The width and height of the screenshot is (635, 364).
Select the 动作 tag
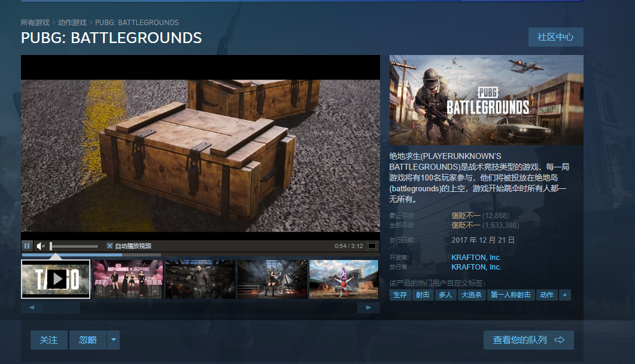[x=546, y=295]
